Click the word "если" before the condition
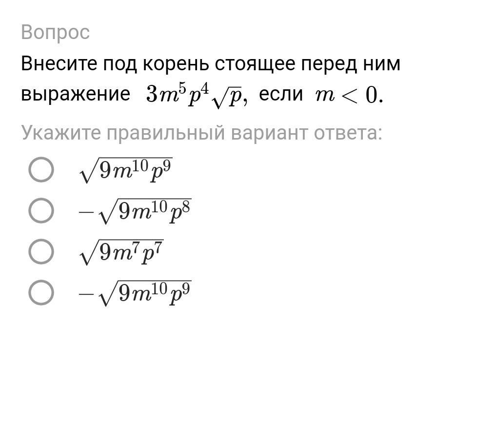The height and width of the screenshot is (448, 494). pos(281,95)
